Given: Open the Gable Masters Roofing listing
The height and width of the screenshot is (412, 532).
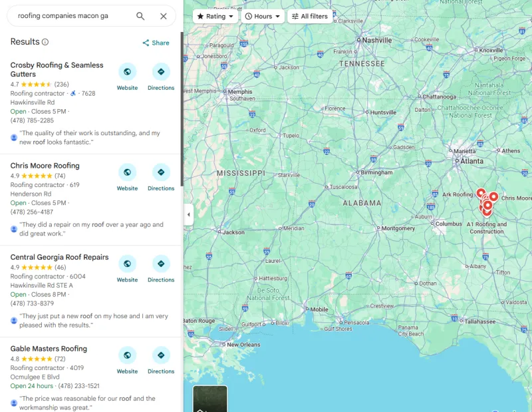Looking at the screenshot, I should click(x=49, y=349).
